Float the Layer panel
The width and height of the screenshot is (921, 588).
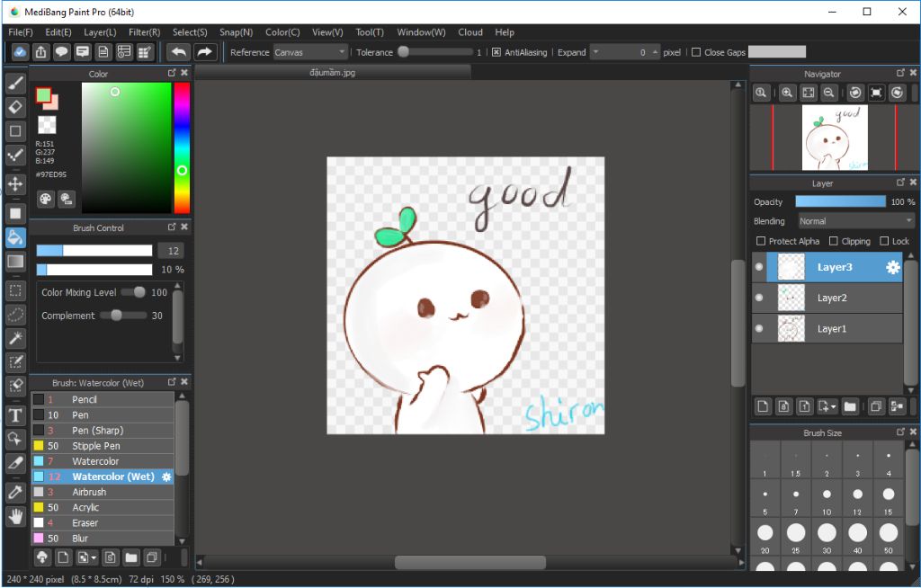(x=900, y=183)
